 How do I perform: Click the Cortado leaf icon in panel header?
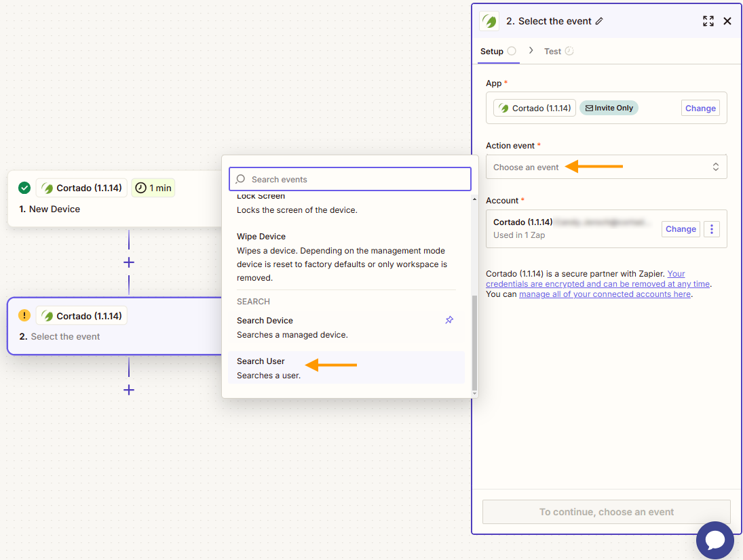coord(489,21)
